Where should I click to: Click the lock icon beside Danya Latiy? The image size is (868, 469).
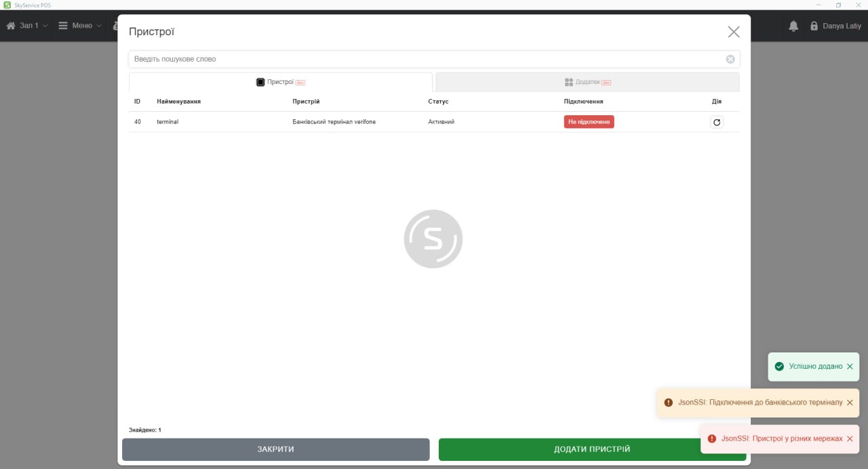pos(814,26)
